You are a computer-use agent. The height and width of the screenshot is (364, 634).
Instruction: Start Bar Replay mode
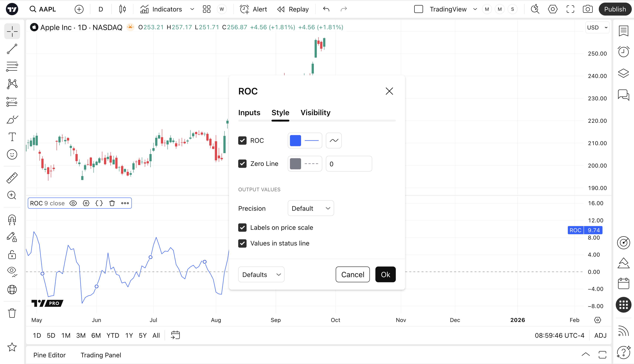(x=293, y=9)
